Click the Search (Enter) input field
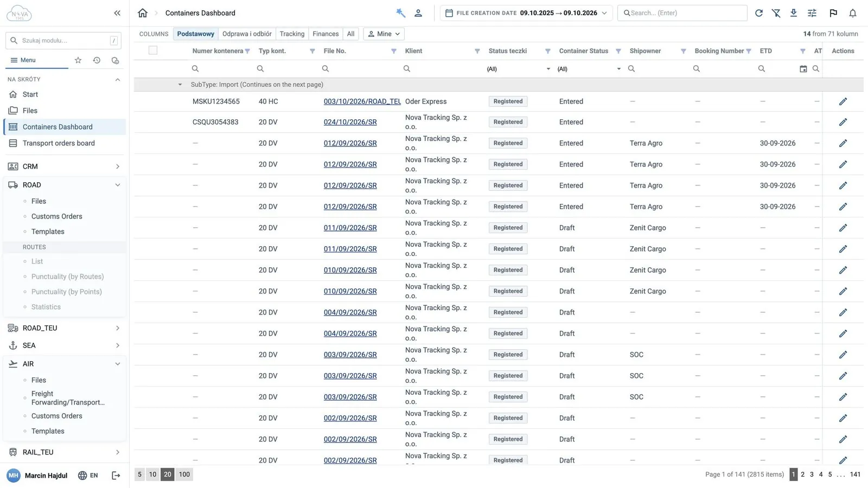This screenshot has height=488, width=868. (682, 13)
